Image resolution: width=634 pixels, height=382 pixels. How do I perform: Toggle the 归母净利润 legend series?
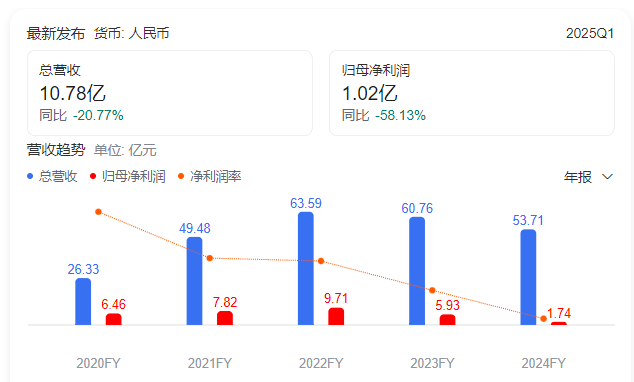(x=128, y=176)
